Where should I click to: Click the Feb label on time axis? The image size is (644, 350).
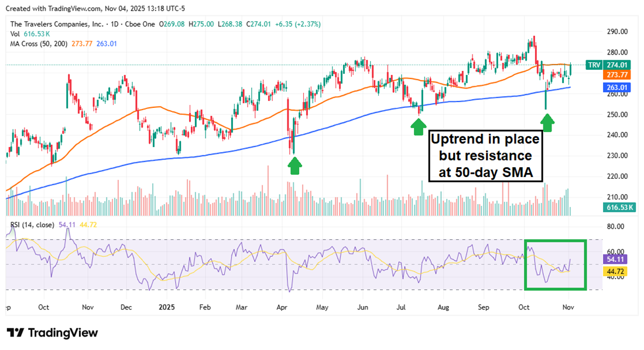[x=205, y=307]
